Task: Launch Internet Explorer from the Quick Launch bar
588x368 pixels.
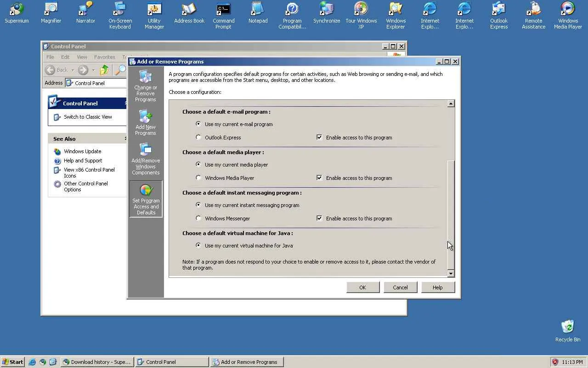Action: [32, 362]
